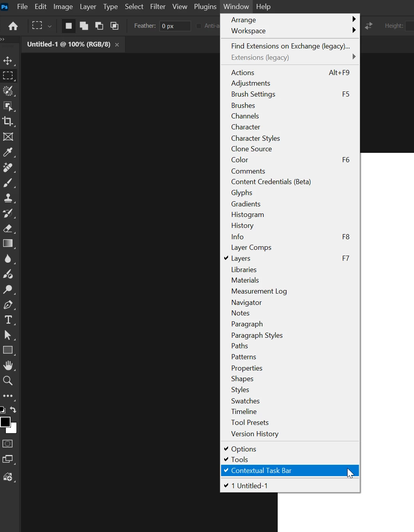Set the foreground color swatch
Viewport: 414px width, 532px height.
pos(5,422)
